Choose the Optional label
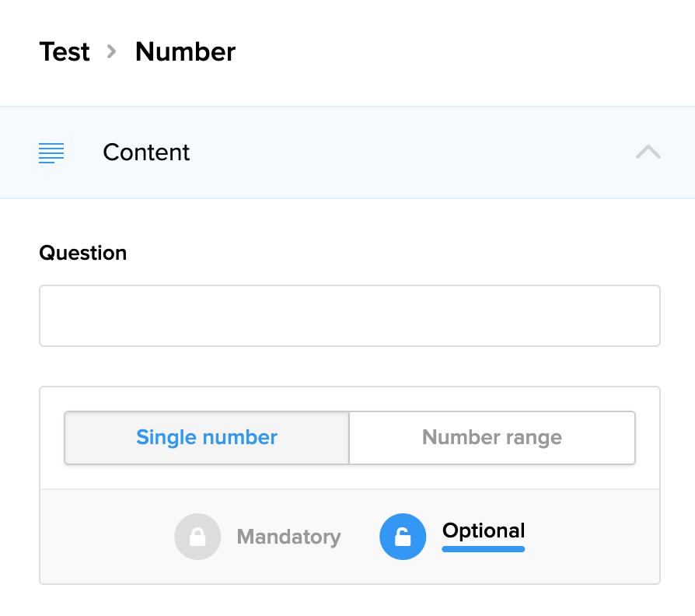 (x=484, y=531)
